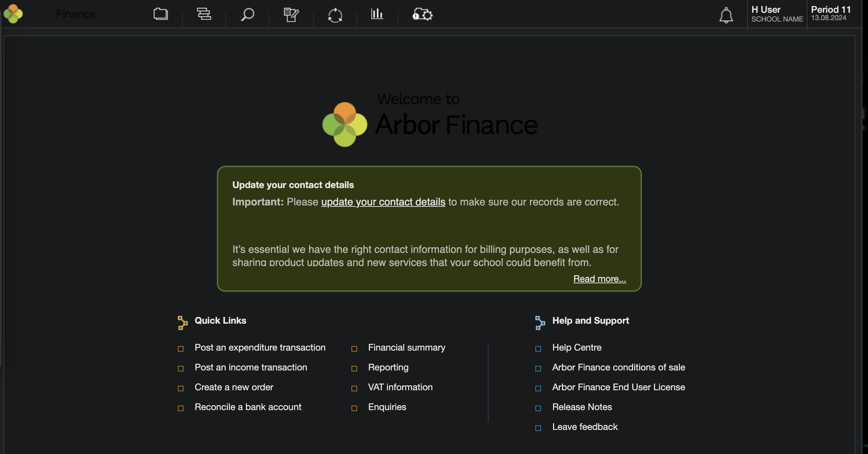The width and height of the screenshot is (868, 454).
Task: Open the transaction entry calculator icon
Action: [x=291, y=15]
